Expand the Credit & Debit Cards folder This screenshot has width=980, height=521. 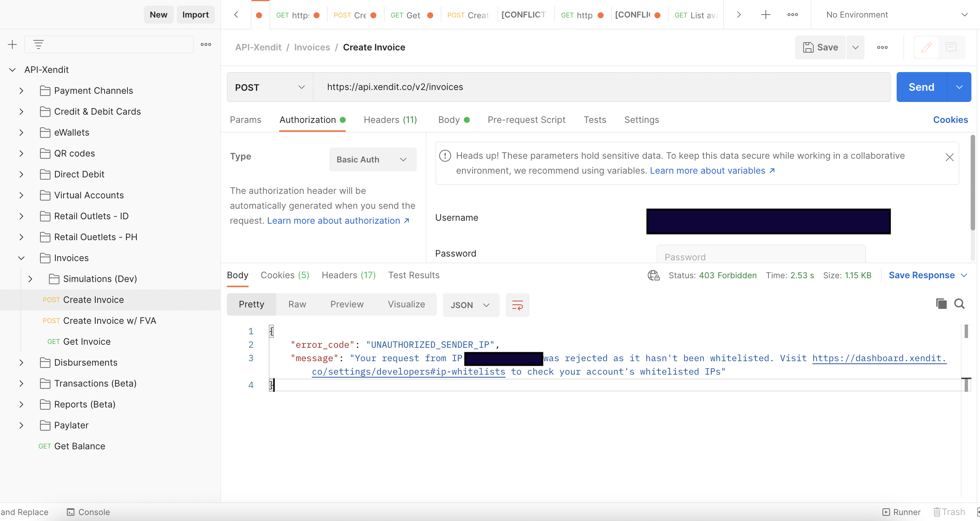click(21, 111)
